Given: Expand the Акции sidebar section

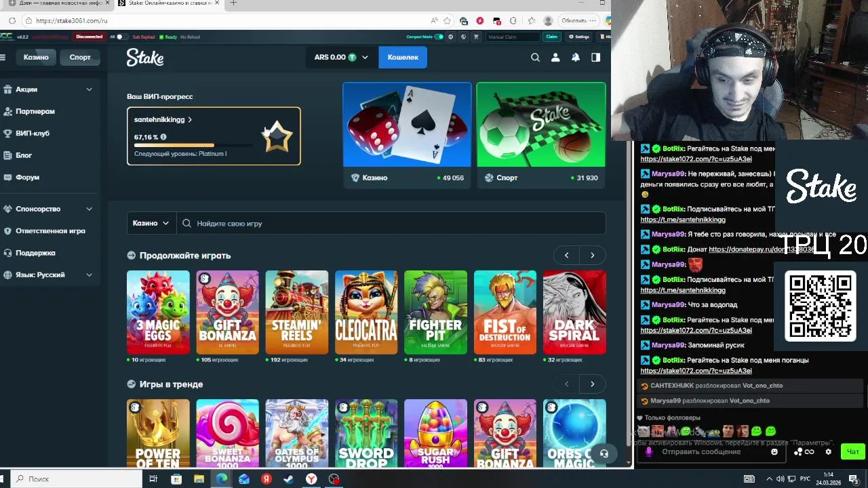Looking at the screenshot, I should tap(89, 89).
